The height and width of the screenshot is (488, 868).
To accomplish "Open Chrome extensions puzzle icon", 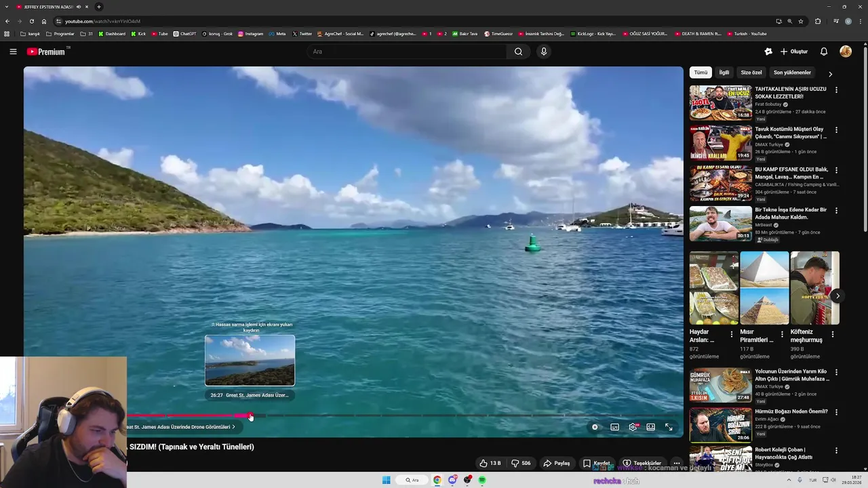I will [x=818, y=21].
